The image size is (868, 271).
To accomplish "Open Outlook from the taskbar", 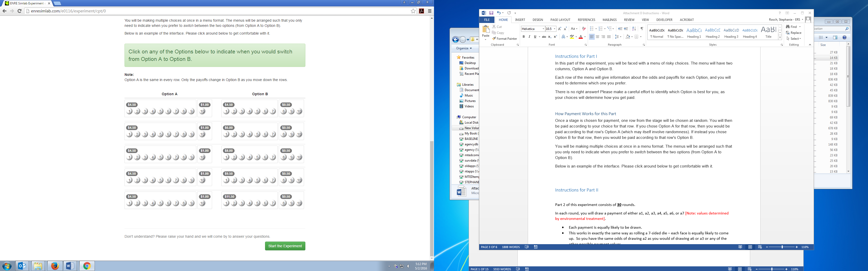I will [x=22, y=266].
